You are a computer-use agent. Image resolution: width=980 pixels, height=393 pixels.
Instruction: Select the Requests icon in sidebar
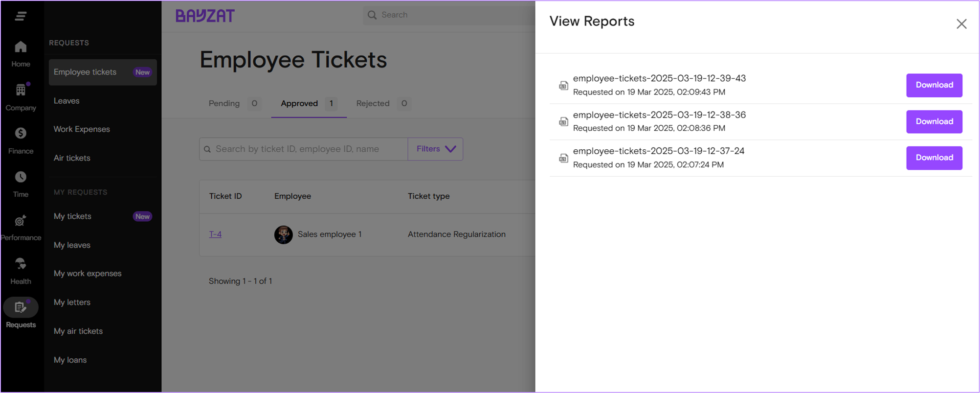[x=21, y=308]
